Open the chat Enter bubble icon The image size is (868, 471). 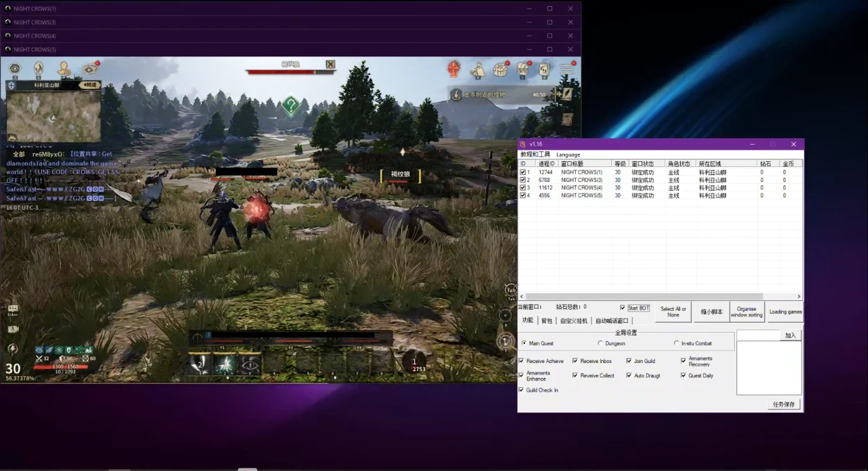[12, 309]
